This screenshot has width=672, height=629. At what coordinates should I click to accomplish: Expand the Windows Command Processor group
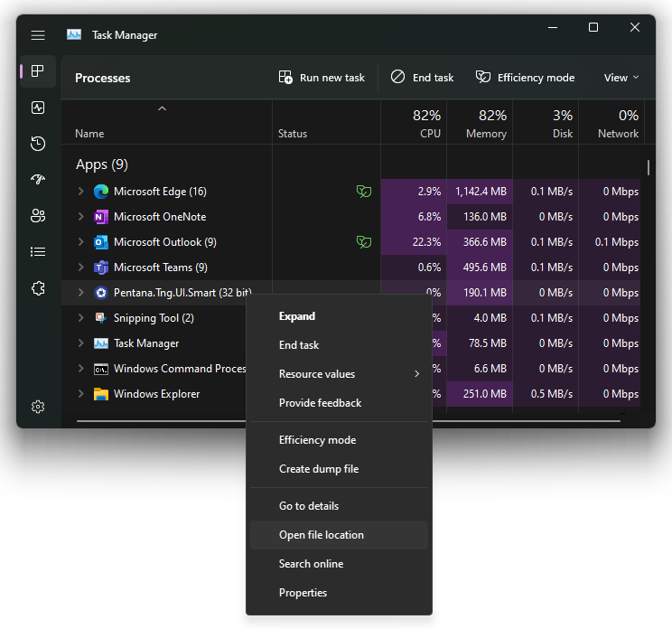81,369
